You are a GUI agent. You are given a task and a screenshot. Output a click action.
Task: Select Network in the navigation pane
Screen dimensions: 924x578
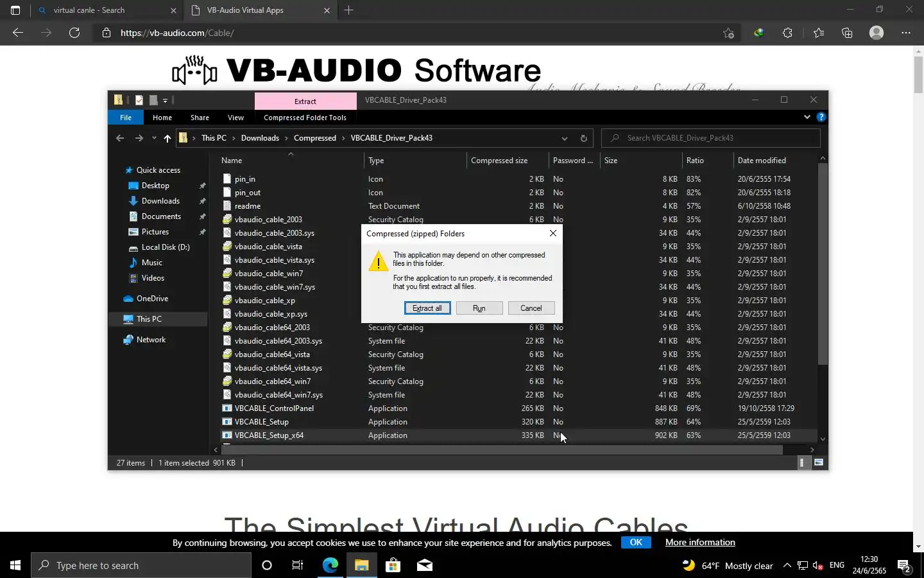(x=151, y=340)
